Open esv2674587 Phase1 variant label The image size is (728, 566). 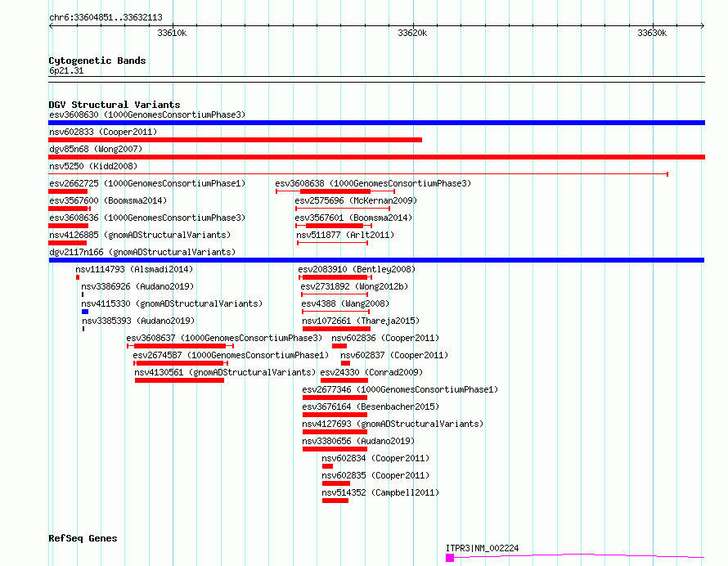pyautogui.click(x=231, y=355)
